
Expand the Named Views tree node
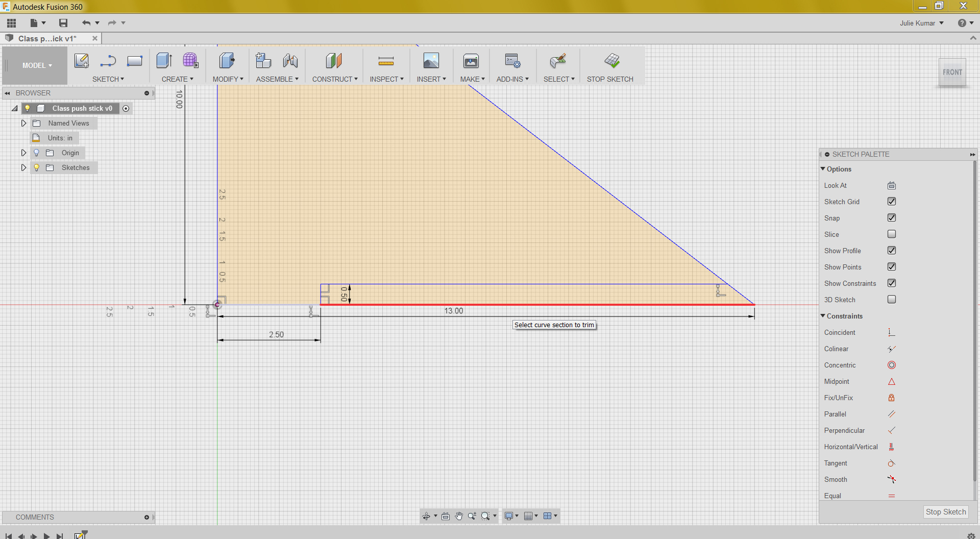23,123
